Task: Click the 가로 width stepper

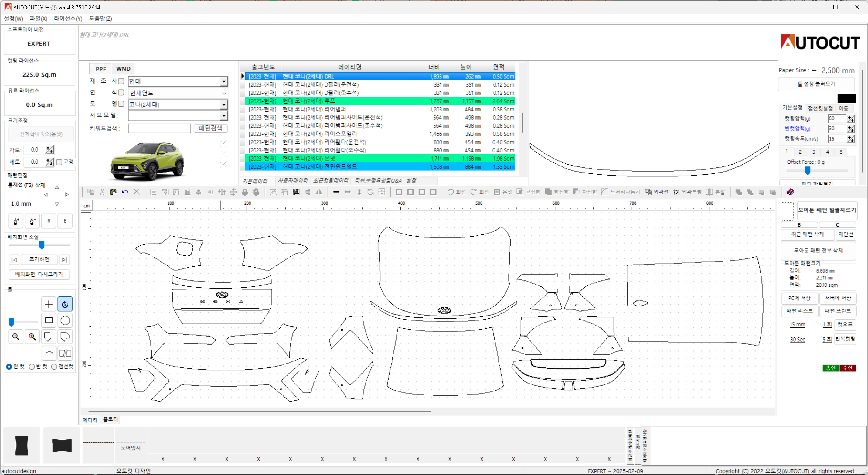Action: point(49,150)
